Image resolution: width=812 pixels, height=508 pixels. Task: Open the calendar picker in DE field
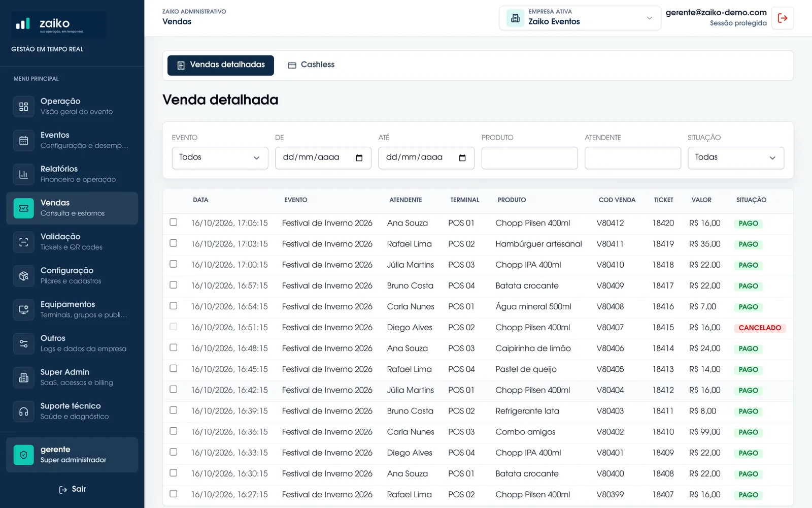359,158
